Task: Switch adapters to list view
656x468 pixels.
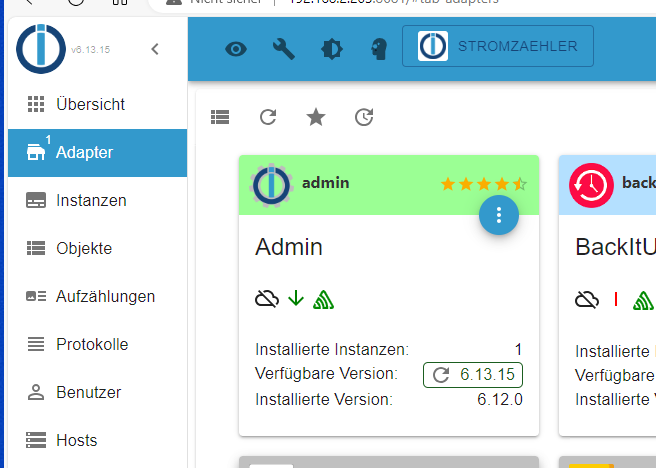Action: 220,117
